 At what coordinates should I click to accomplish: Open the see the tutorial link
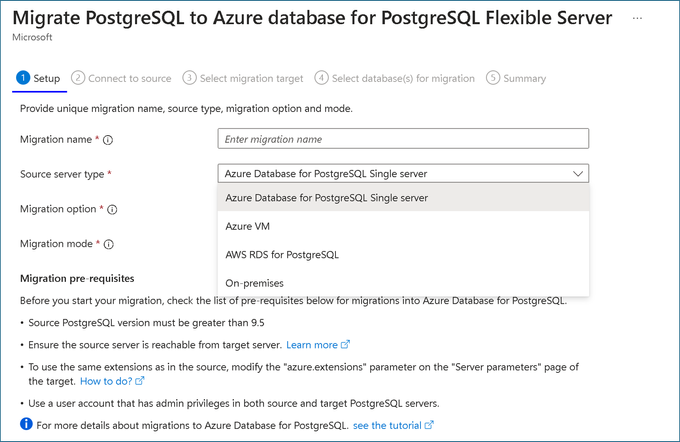click(387, 426)
